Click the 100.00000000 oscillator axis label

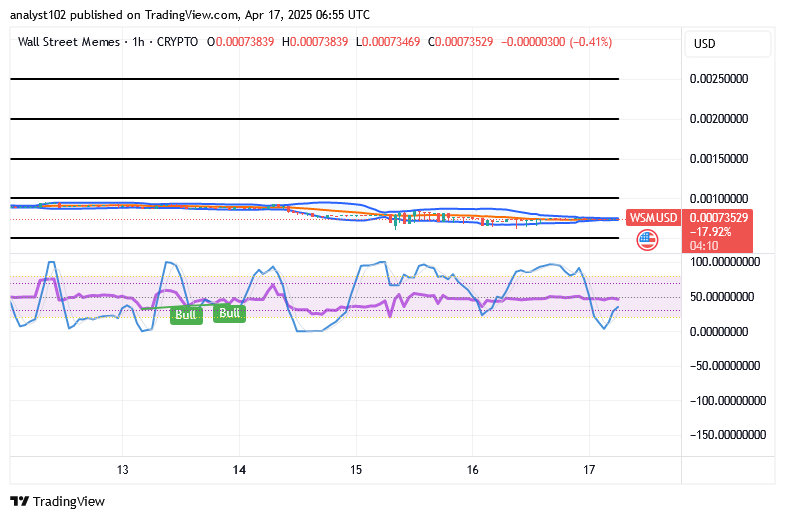[725, 262]
